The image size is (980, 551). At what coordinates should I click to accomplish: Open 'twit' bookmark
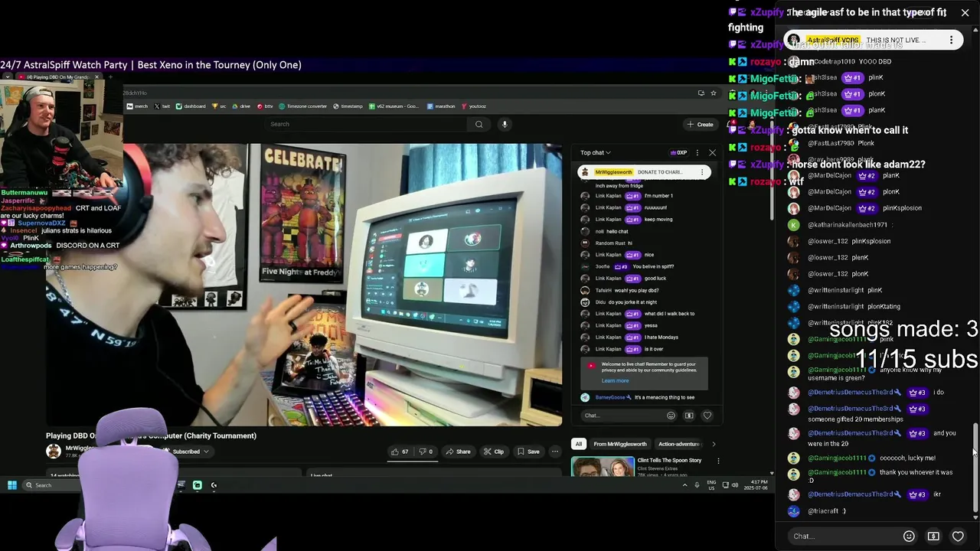click(162, 106)
